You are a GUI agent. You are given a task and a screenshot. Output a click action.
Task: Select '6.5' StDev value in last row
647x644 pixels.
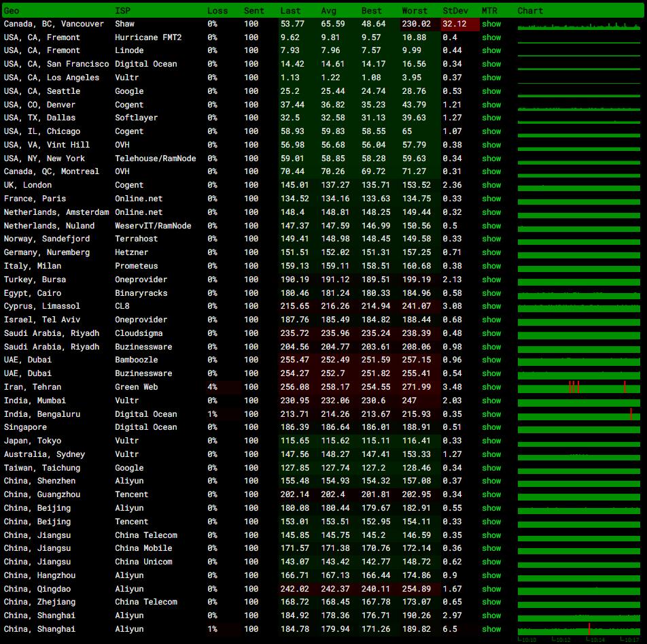(450, 629)
